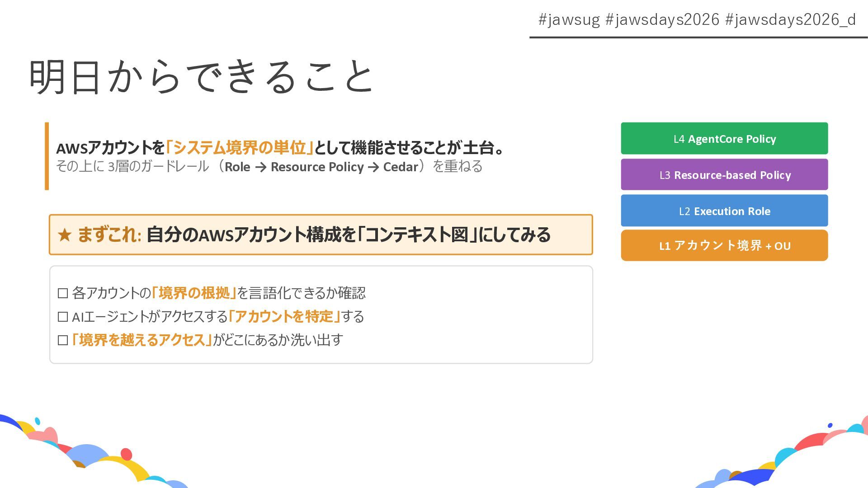This screenshot has width=868, height=488.
Task: Click the orange L1 アカウント境界 + OU block
Action: pos(724,245)
